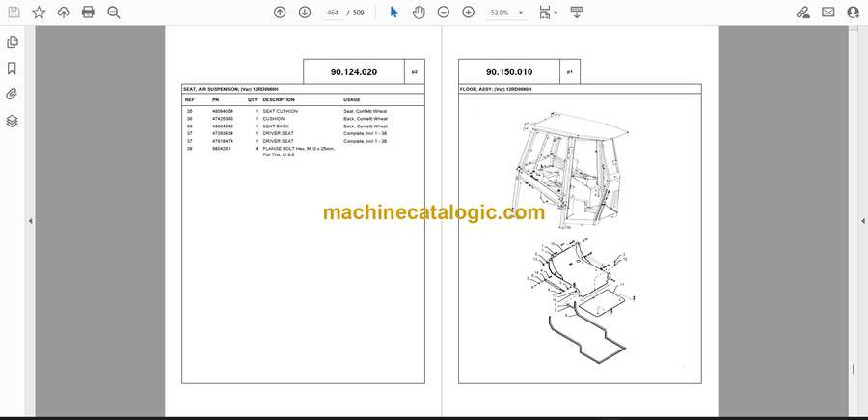Activate the Hand pan tool
Viewport: 868px width, 420px height.
(419, 13)
